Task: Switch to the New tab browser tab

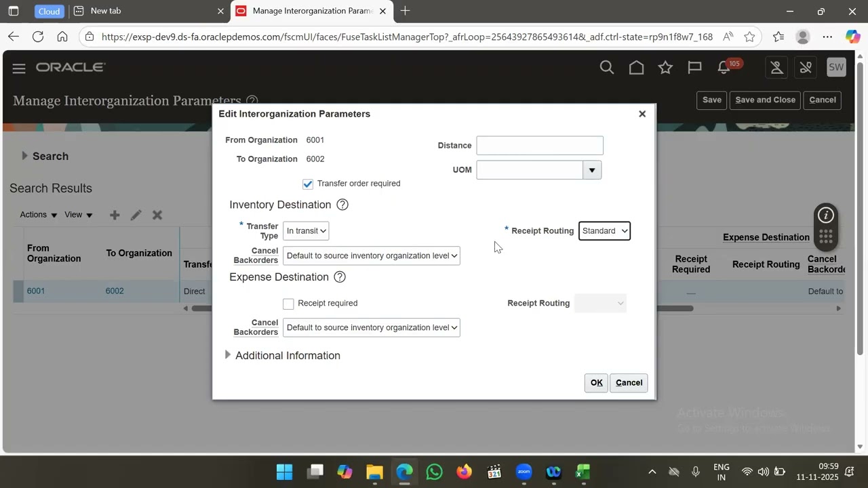Action: click(149, 11)
